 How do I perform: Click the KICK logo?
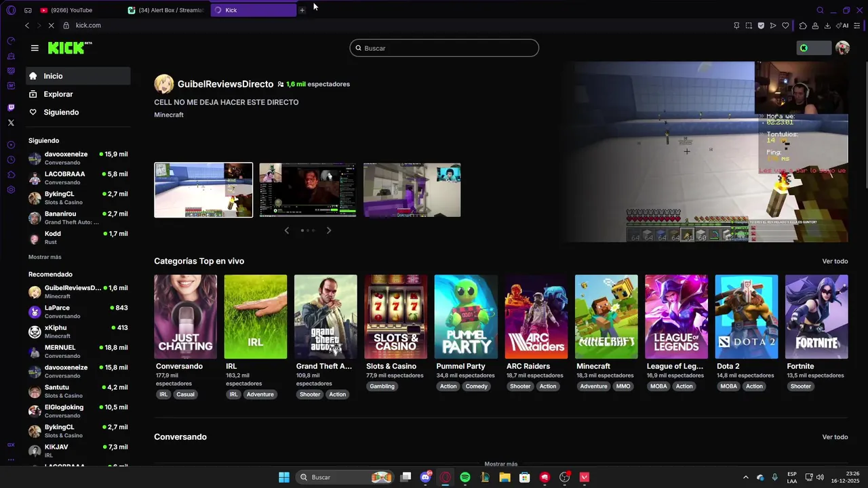click(70, 47)
